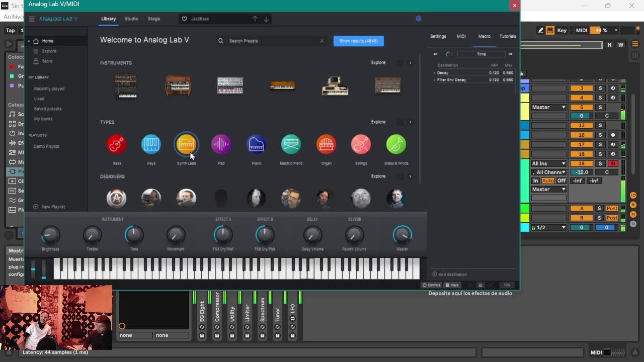
Task: Select the Electric Piano type icon
Action: [x=291, y=145]
